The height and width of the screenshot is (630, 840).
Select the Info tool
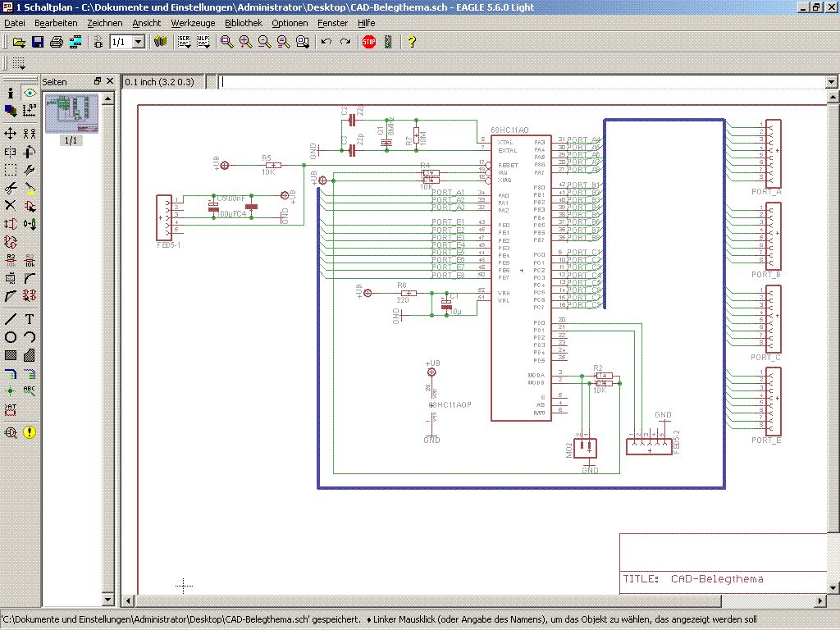[x=11, y=93]
